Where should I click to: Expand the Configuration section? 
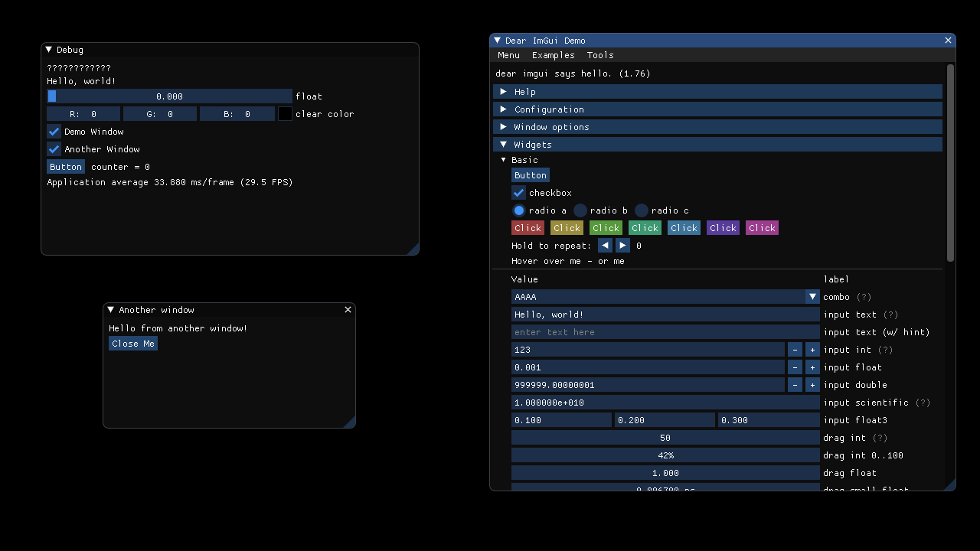(x=717, y=109)
